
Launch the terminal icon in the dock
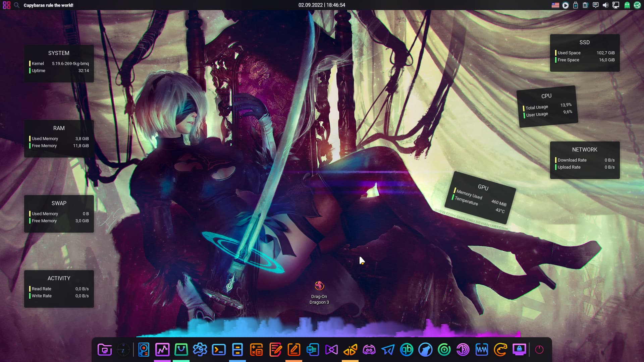[219, 350]
